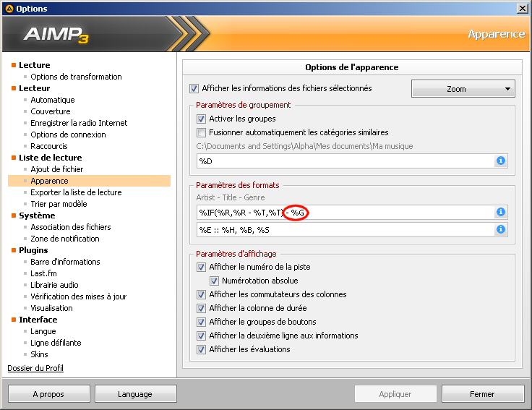The image size is (532, 410).
Task: Open the Couverture settings page
Action: pos(51,111)
